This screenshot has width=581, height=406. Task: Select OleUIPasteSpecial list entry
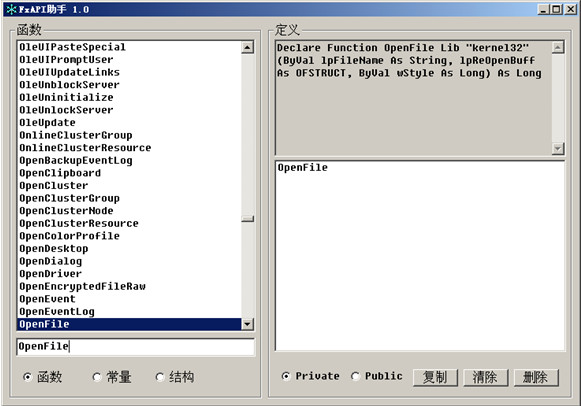(129, 47)
